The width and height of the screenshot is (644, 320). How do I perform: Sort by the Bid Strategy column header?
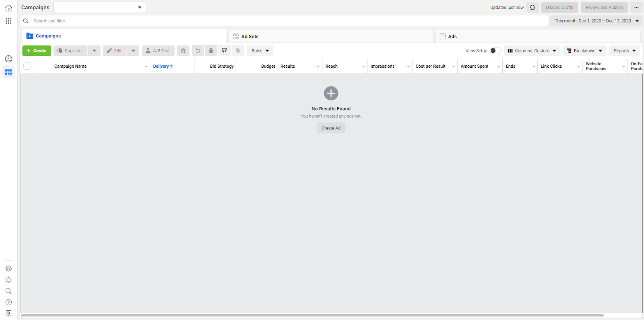click(222, 66)
